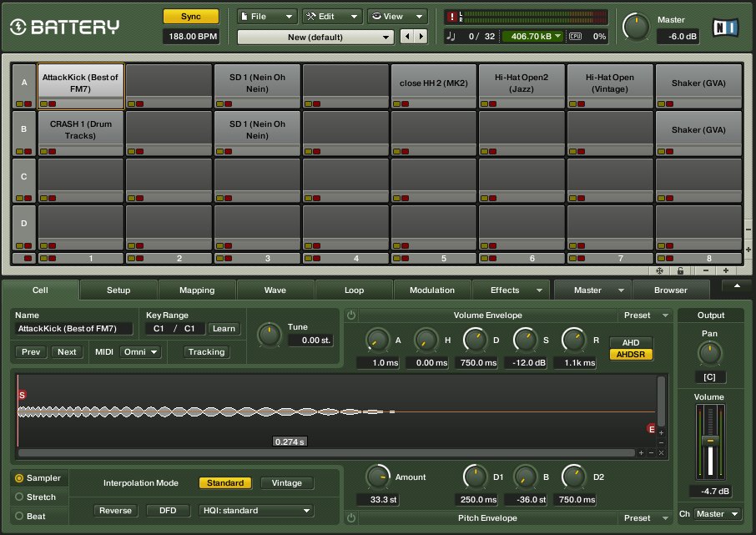Open the Volume Envelope Preset dropdown
Screen dimensions: 756x535
point(646,315)
